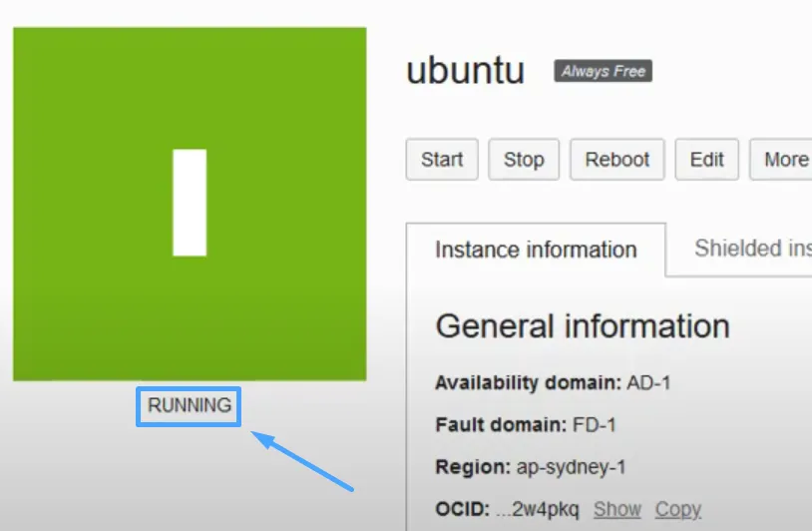Select the Instance information tab
The width and height of the screenshot is (812, 531).
[536, 250]
